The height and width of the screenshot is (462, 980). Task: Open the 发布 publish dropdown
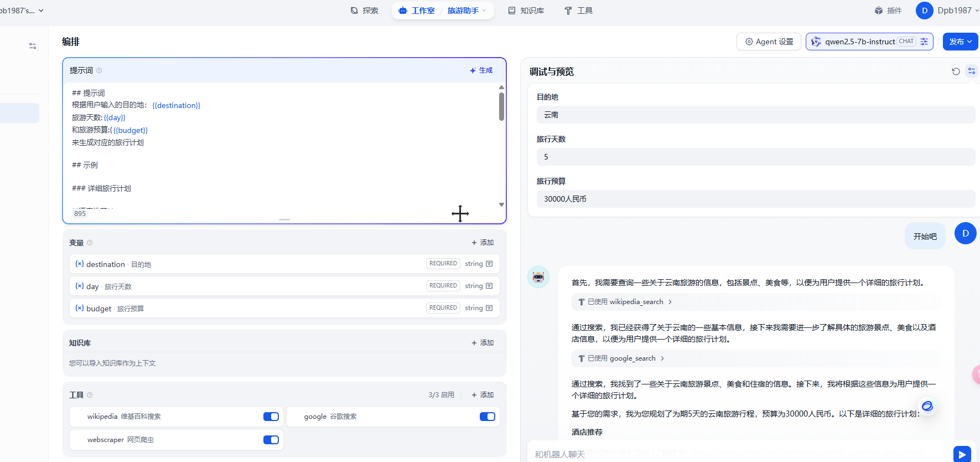tap(960, 42)
